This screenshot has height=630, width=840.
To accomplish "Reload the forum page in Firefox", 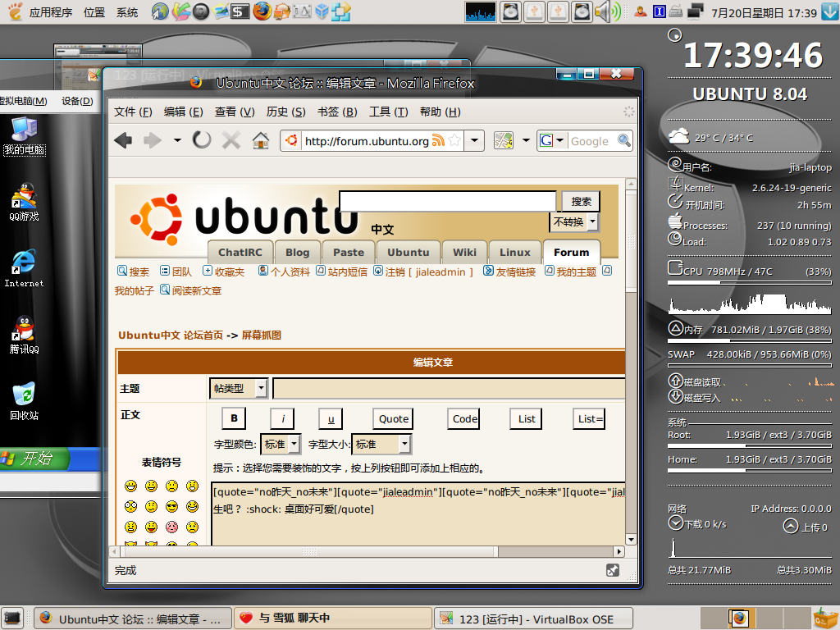I will pos(202,140).
